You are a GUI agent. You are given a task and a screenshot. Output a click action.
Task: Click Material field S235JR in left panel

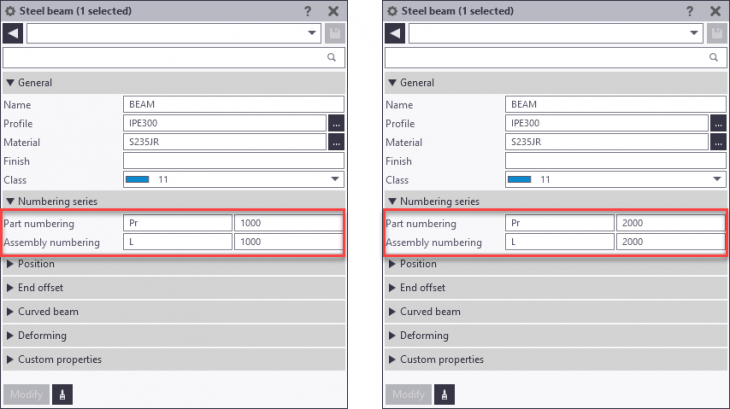click(225, 142)
